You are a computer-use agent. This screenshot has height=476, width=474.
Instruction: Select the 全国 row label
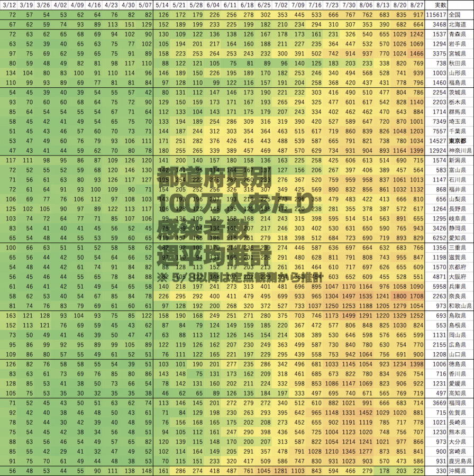pyautogui.click(x=454, y=15)
